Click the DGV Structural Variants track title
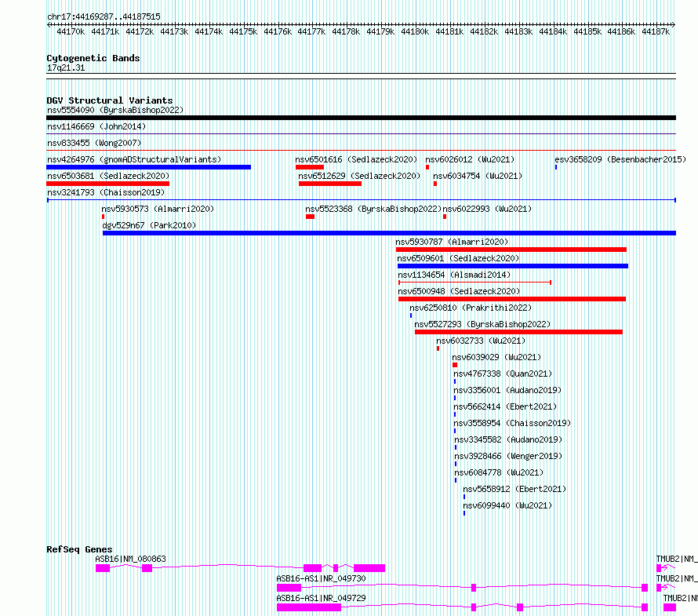This screenshot has width=698, height=616. coord(110,100)
